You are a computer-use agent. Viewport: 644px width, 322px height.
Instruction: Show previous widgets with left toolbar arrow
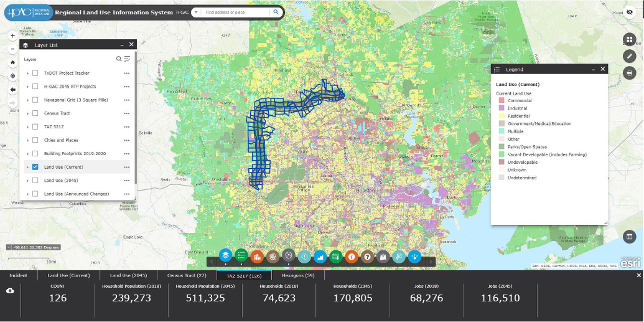tap(212, 261)
